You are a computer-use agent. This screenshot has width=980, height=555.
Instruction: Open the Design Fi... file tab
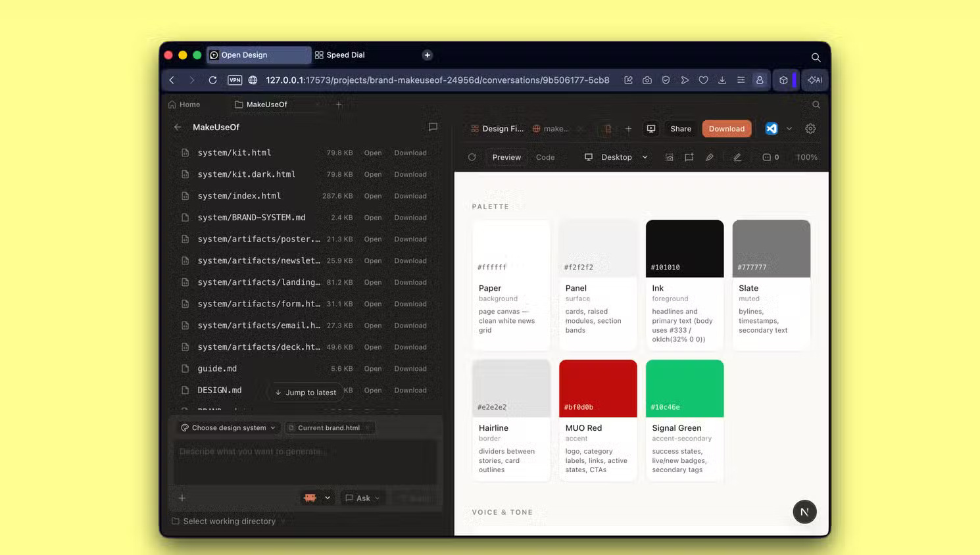click(x=497, y=129)
